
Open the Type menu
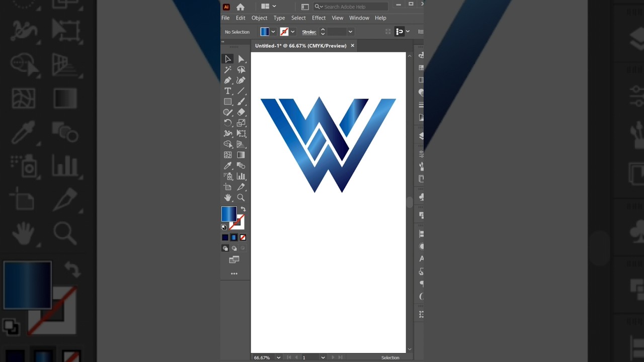tap(279, 18)
